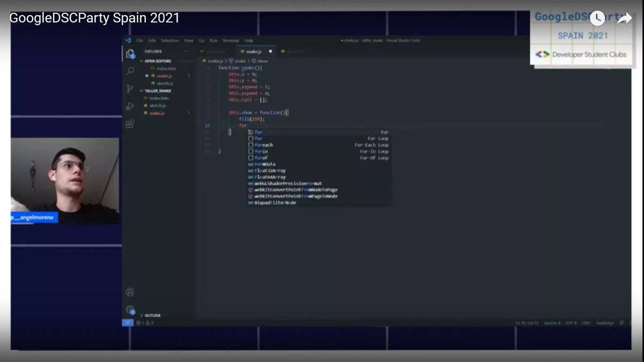
Task: Select the Float32Array suggestion
Action: [318, 171]
